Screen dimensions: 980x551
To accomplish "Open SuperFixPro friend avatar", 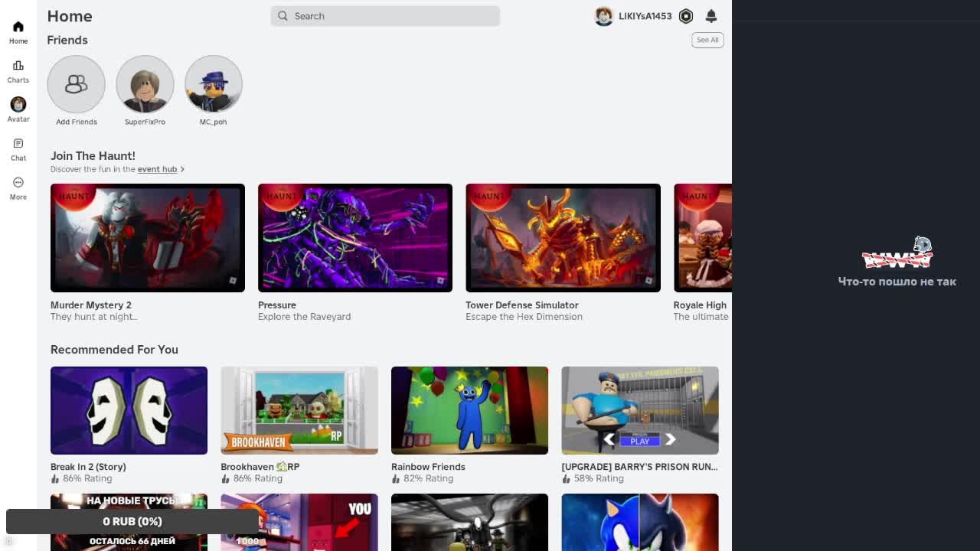I will point(145,84).
